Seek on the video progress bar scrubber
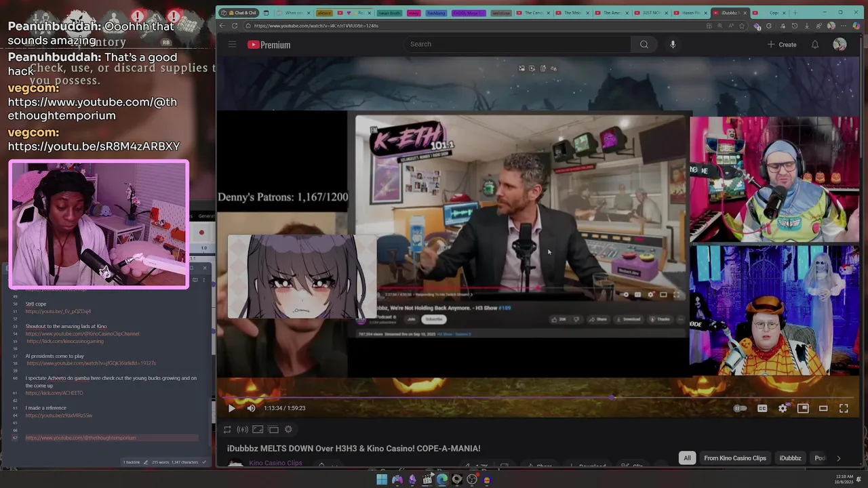The width and height of the screenshot is (868, 488). click(612, 398)
